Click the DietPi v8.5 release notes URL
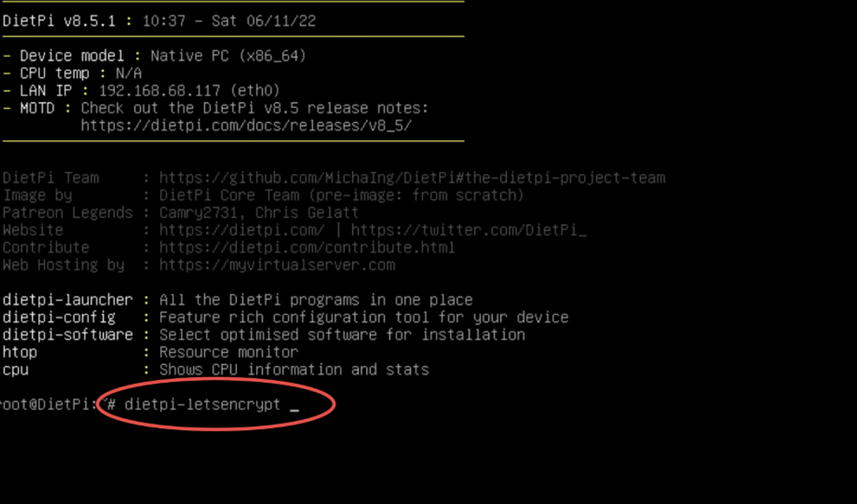Screen dimensions: 857x504 pos(246,126)
